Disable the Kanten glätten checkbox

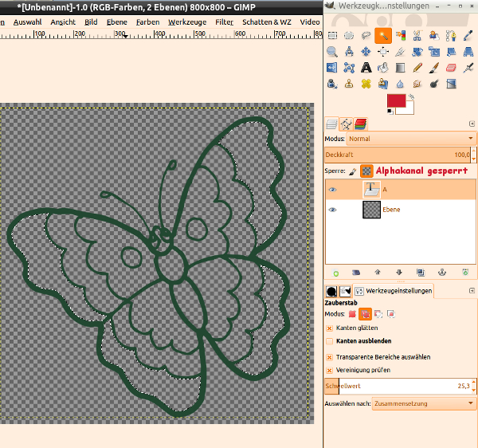(330, 328)
